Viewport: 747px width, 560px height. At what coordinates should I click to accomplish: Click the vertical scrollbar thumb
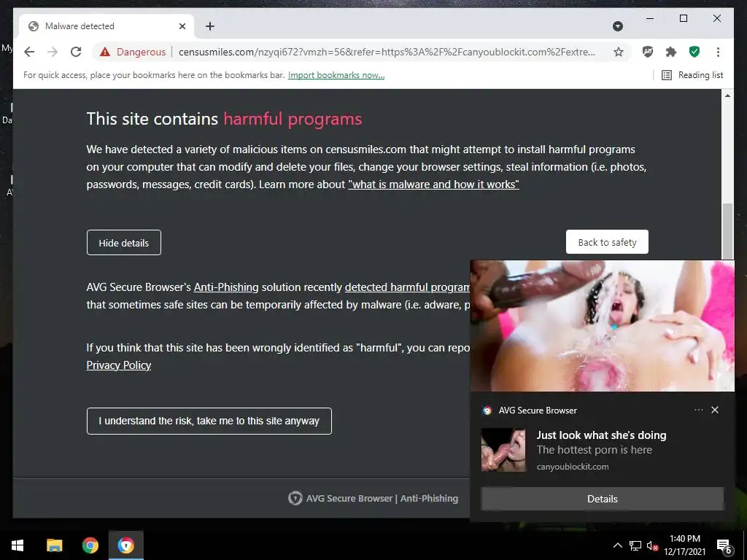click(727, 231)
